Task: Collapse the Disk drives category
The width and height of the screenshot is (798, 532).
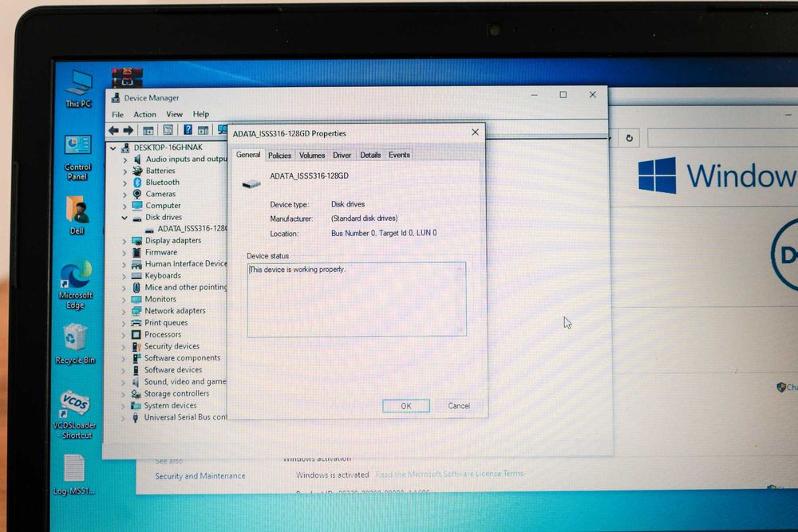Action: click(x=124, y=218)
